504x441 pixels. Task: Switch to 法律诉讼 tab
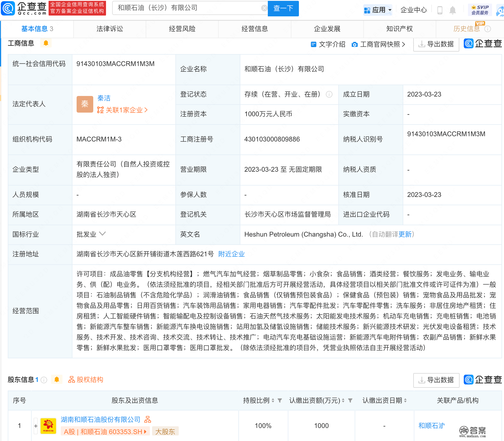tap(110, 29)
